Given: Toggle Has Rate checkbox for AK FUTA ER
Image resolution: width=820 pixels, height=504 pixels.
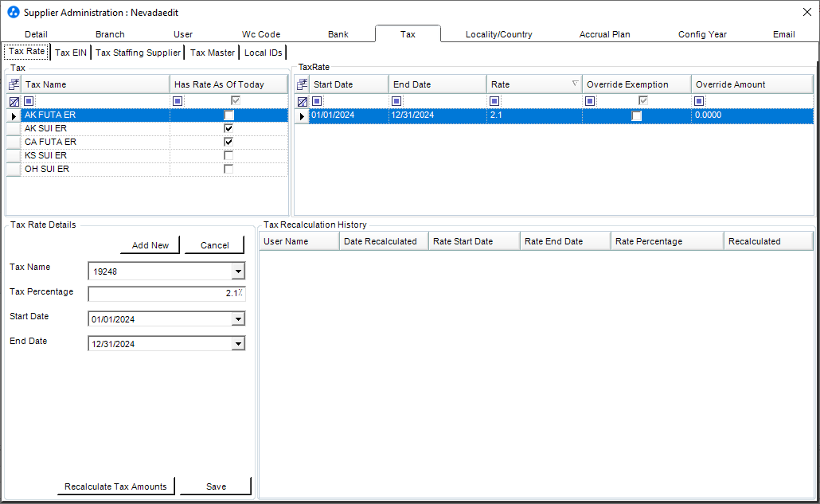Looking at the screenshot, I should point(228,115).
